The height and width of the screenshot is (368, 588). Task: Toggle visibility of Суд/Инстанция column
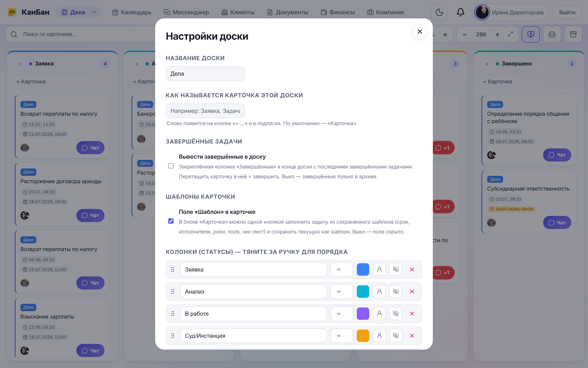[396, 336]
